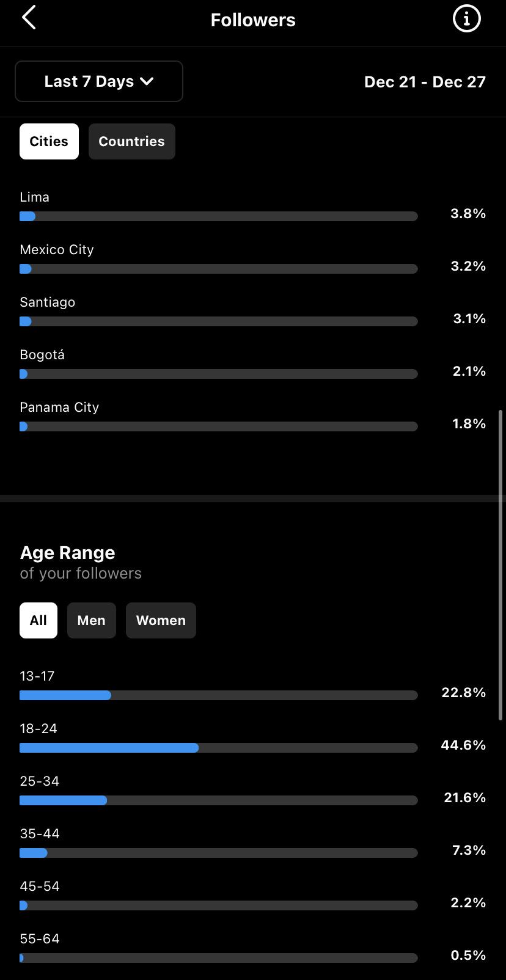
Task: Expand the Last 7 Days dropdown
Action: tap(99, 81)
